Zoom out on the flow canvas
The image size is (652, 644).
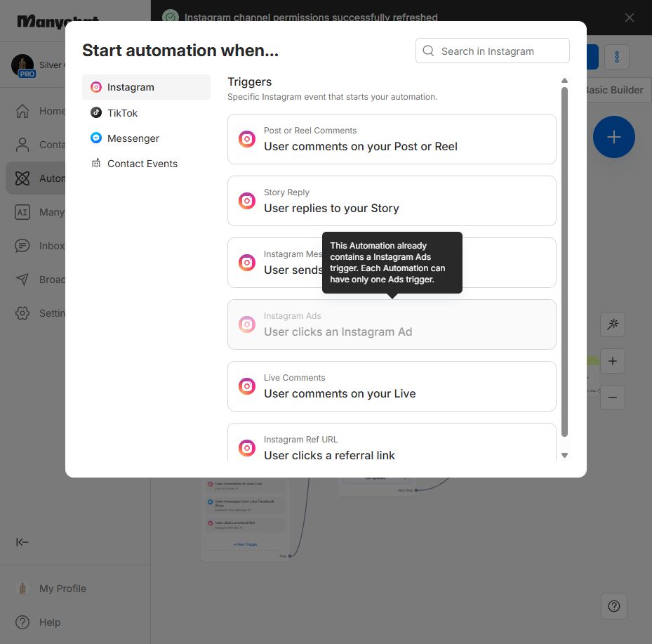point(613,397)
